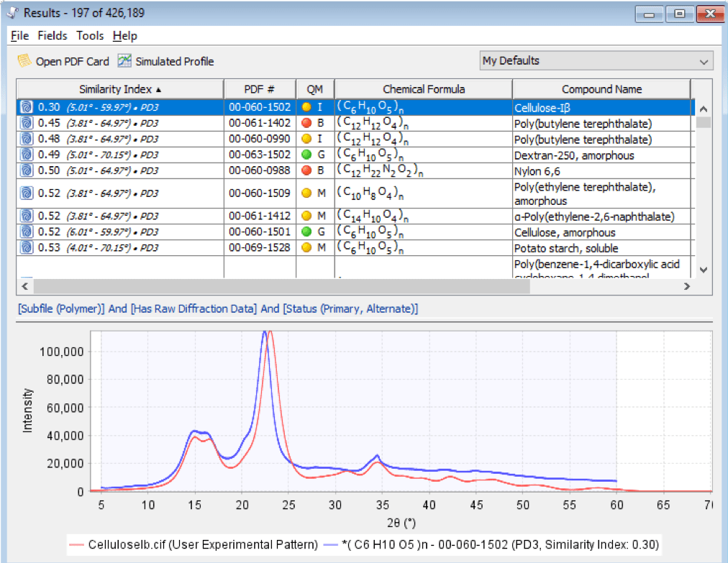Click the Open PDF Card icon
The width and height of the screenshot is (728, 563).
coord(24,61)
